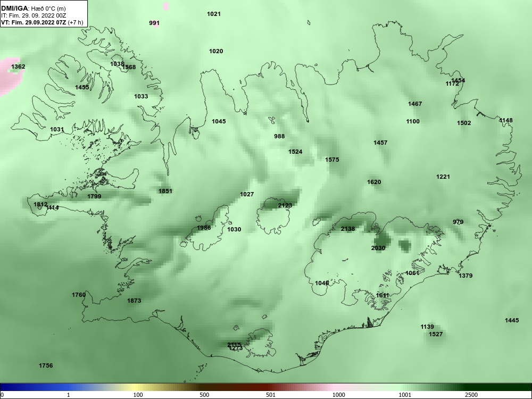Click the 1799 value on Snæfellsnes

94,196
